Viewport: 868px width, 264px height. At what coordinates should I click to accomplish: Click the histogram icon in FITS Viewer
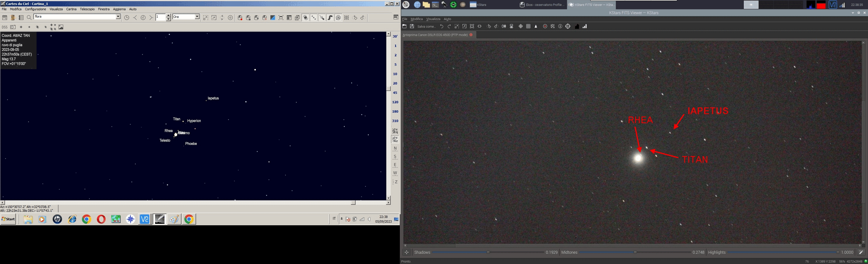click(x=577, y=26)
